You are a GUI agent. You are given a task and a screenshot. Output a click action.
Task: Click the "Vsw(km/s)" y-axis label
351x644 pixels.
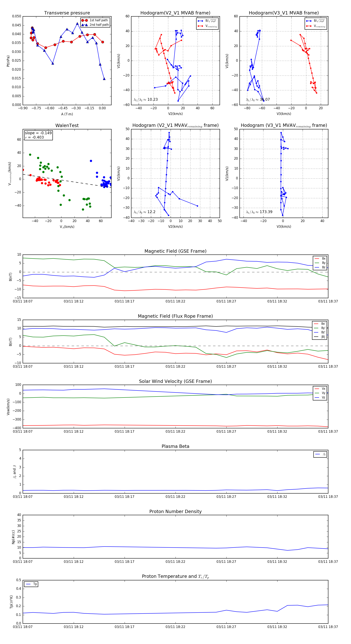click(x=8, y=407)
